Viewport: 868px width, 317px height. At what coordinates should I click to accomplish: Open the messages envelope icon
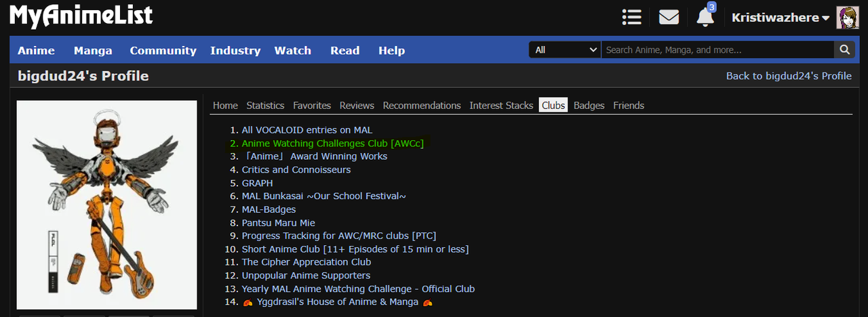coord(669,17)
